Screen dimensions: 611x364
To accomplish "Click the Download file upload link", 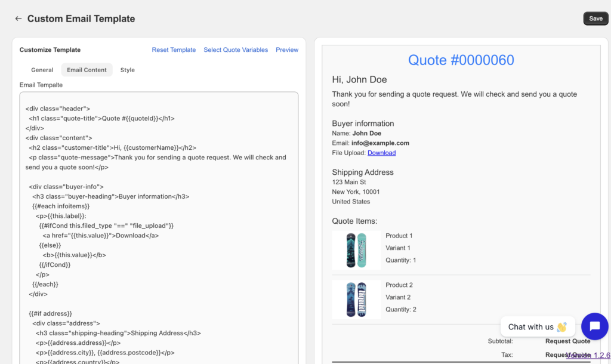I will tap(381, 153).
